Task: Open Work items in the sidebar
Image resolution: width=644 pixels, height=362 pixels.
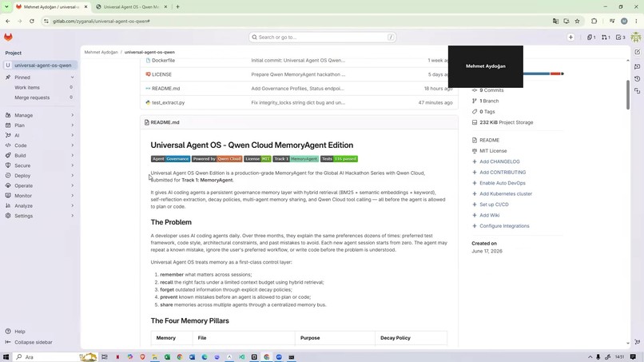Action: (x=39, y=88)
